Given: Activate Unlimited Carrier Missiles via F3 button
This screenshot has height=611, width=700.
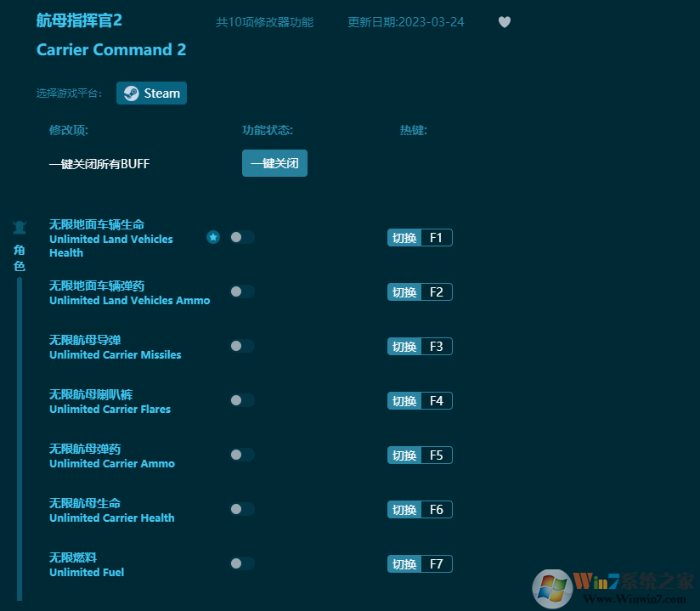Looking at the screenshot, I should 420,346.
